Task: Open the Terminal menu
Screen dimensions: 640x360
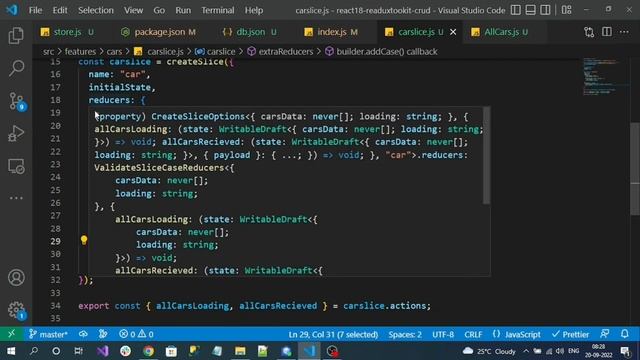Action: click(x=218, y=10)
